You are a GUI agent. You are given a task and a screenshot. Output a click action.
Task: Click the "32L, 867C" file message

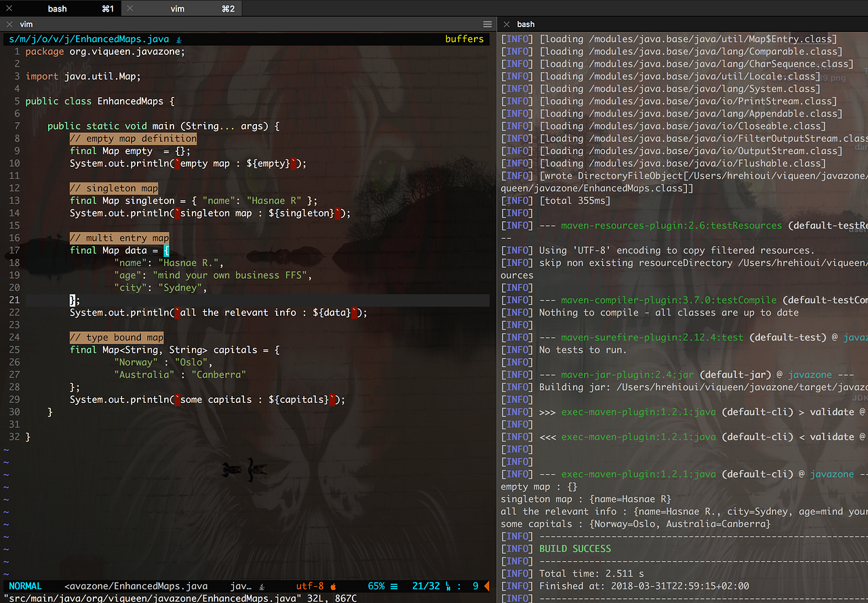[330, 598]
